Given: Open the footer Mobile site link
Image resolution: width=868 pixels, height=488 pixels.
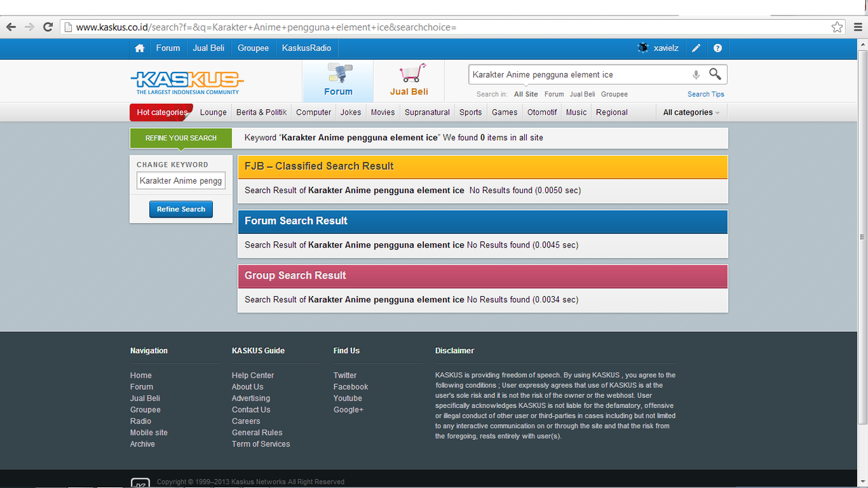Looking at the screenshot, I should (149, 432).
